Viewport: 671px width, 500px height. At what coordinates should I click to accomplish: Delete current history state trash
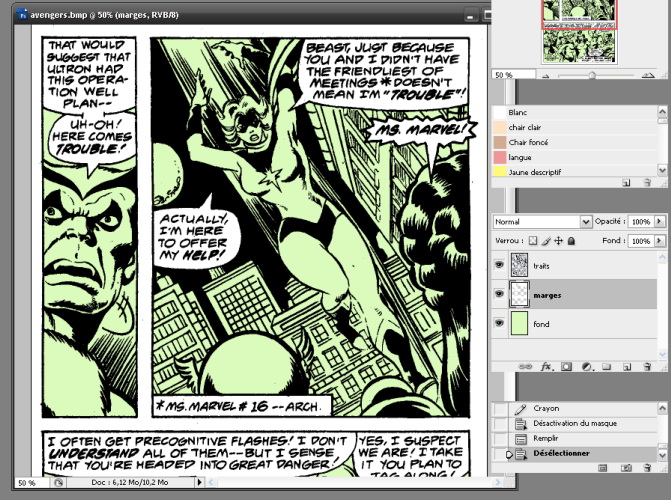647,468
